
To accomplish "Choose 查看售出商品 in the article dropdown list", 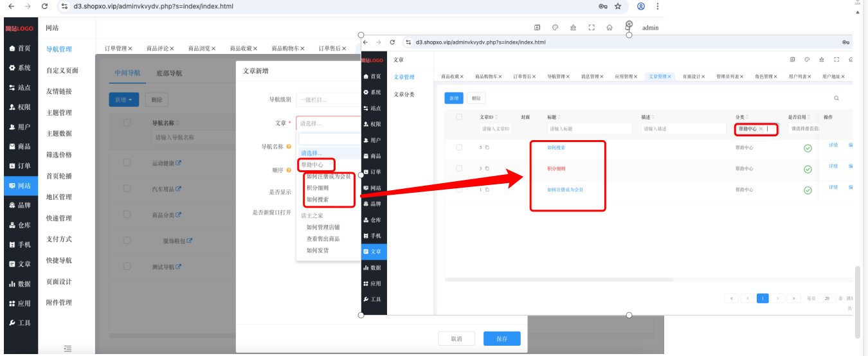I will pyautogui.click(x=323, y=239).
